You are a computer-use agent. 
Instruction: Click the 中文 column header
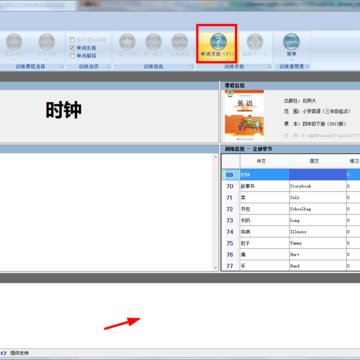pyautogui.click(x=264, y=161)
